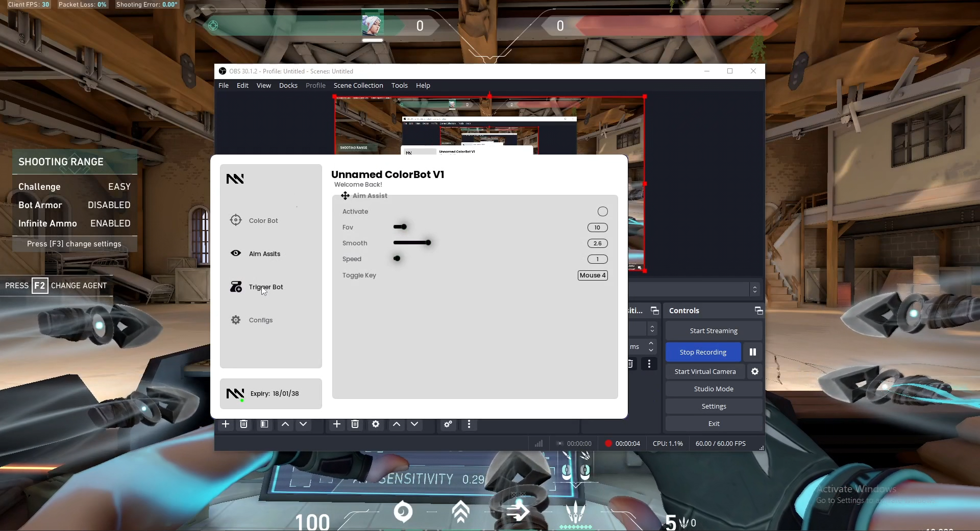This screenshot has height=531, width=980.
Task: Click Infinite Ammo ENABLED row
Action: coord(75,223)
